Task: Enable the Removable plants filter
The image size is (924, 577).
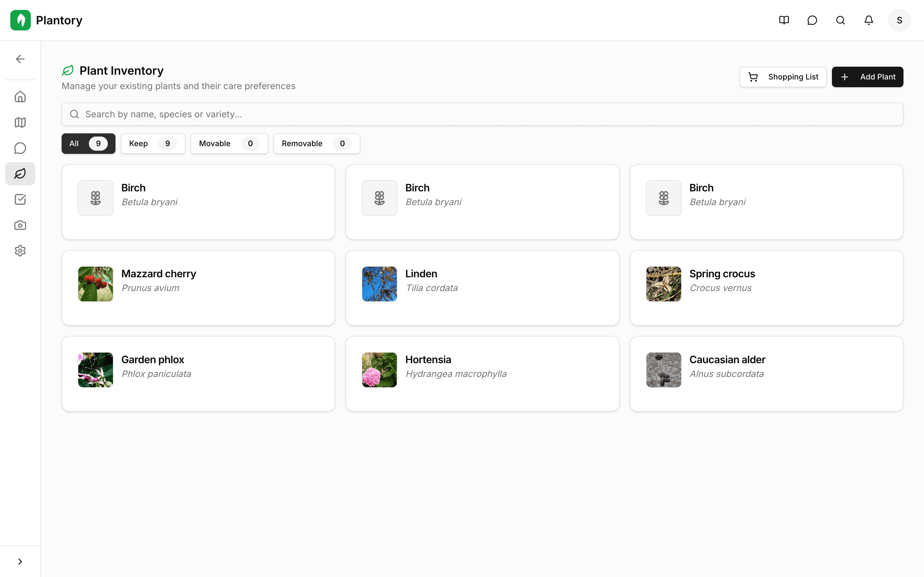Action: tap(316, 144)
